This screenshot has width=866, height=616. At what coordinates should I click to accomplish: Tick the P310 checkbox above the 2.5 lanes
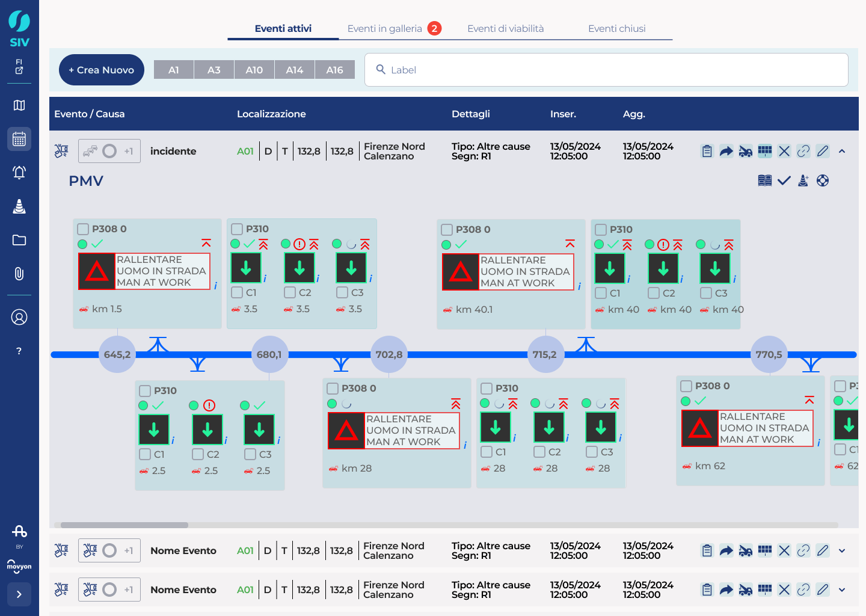point(145,390)
